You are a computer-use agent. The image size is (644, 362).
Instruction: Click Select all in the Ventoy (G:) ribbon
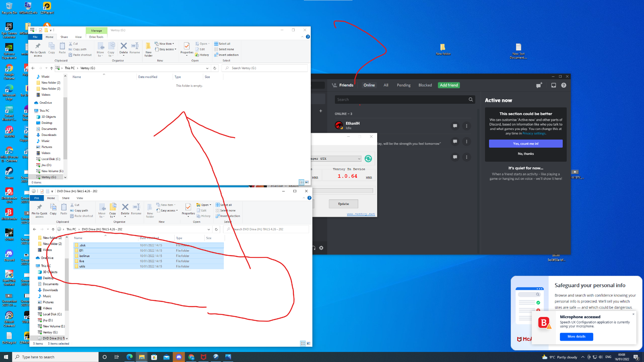222,44
